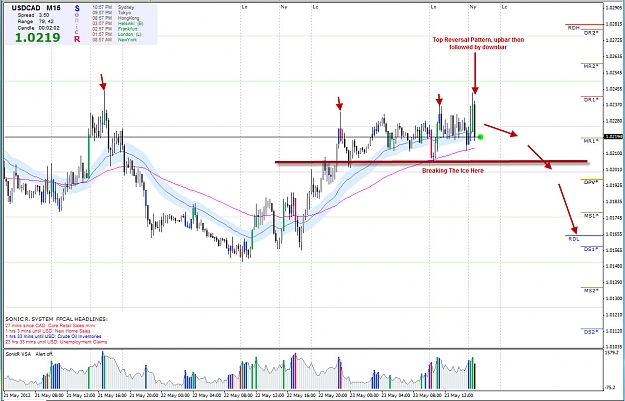Click the 21 May 08:00 time axis label
Screen dimensions: 625x401
tap(48, 395)
